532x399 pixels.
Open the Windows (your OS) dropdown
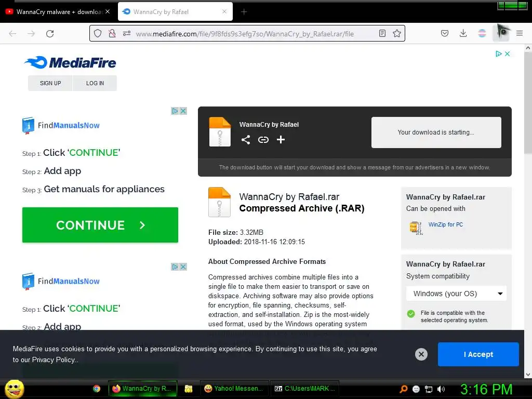pos(456,294)
